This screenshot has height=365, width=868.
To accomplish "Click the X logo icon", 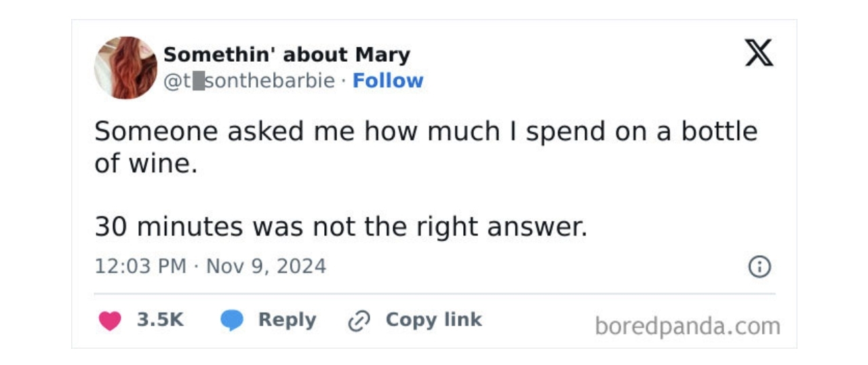I will pyautogui.click(x=759, y=53).
